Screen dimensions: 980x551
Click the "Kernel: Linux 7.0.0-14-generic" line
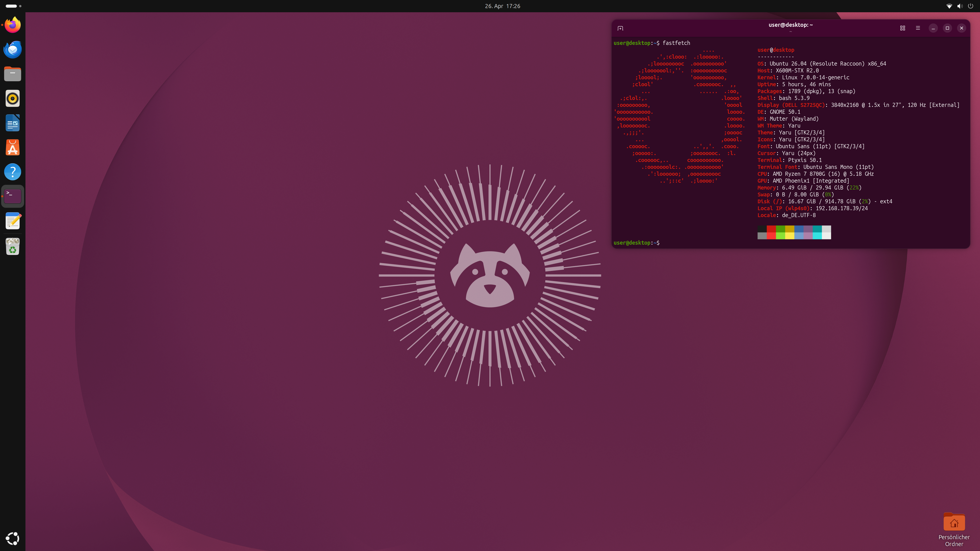[x=803, y=78]
